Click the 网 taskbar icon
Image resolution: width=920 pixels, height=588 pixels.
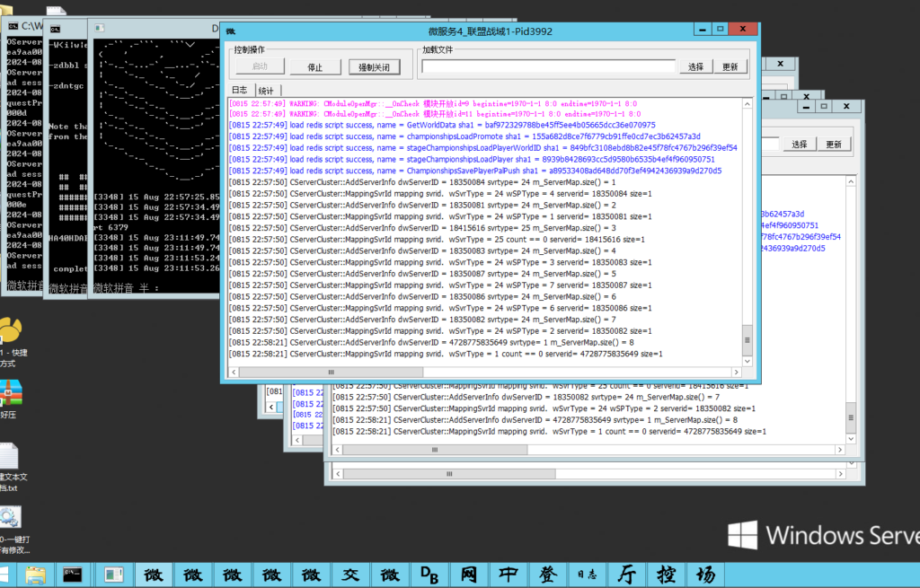(469, 575)
